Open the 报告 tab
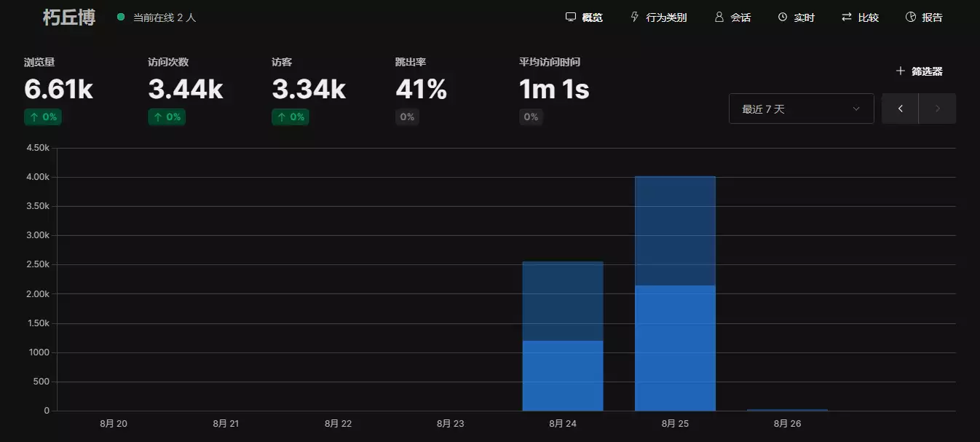 [x=932, y=17]
